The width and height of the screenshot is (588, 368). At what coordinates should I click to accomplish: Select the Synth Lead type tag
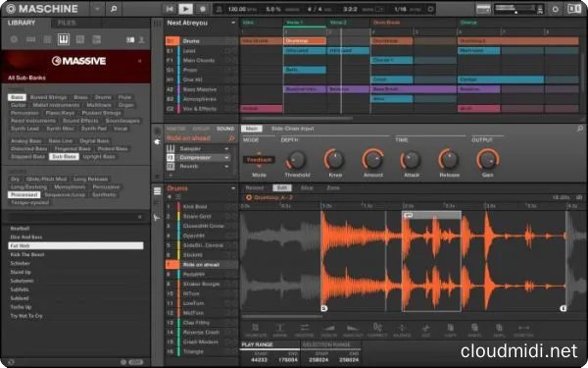click(24, 129)
